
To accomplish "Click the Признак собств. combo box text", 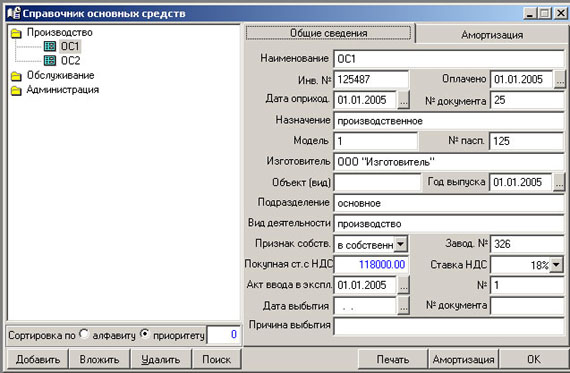I will point(364,244).
